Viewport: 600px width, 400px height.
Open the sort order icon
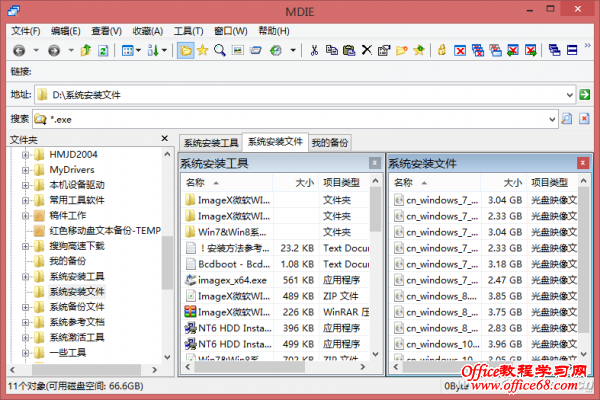[x=153, y=50]
